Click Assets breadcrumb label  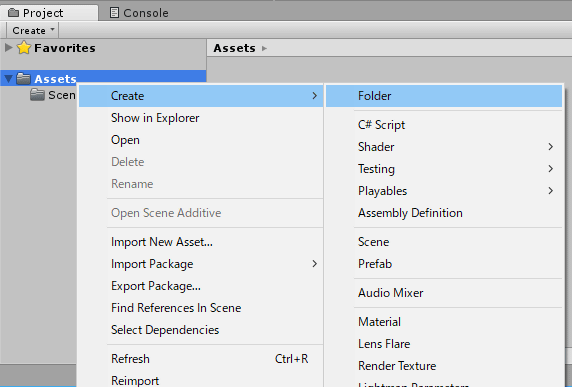(235, 48)
